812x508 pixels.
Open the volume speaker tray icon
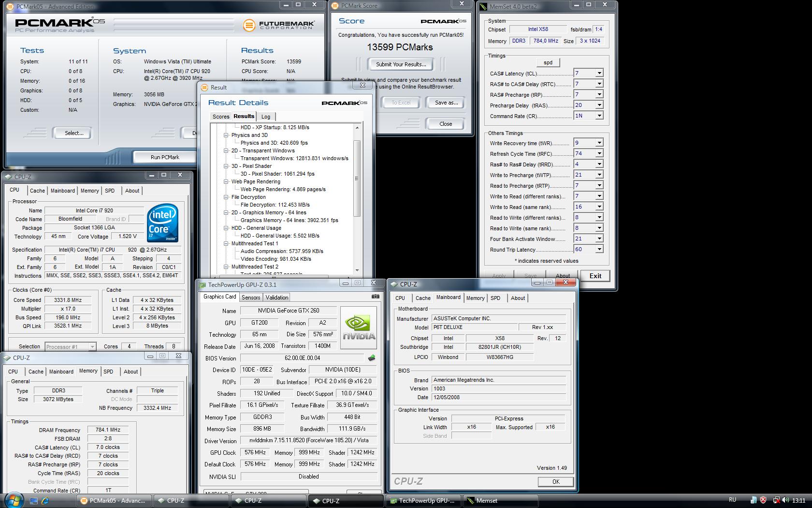785,500
